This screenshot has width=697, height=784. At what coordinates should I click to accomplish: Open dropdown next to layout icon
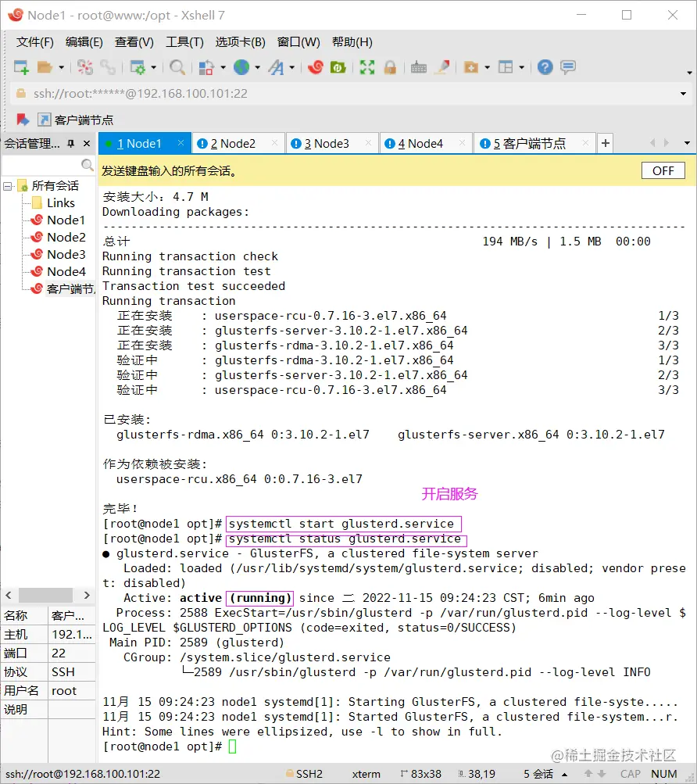521,67
